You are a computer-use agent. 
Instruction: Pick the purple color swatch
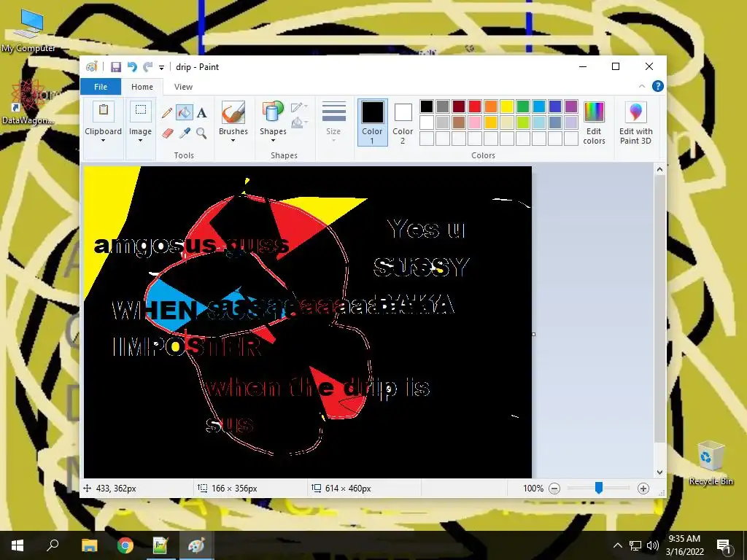point(571,106)
